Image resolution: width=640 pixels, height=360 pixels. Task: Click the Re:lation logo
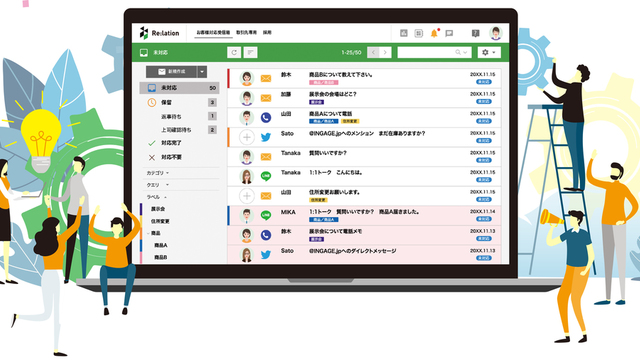coord(160,33)
